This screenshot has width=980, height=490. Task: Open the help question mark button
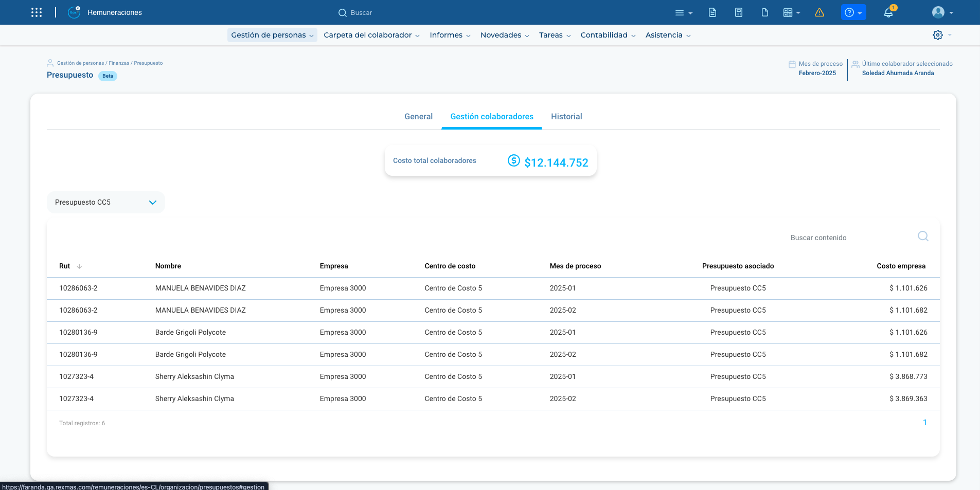pos(853,12)
